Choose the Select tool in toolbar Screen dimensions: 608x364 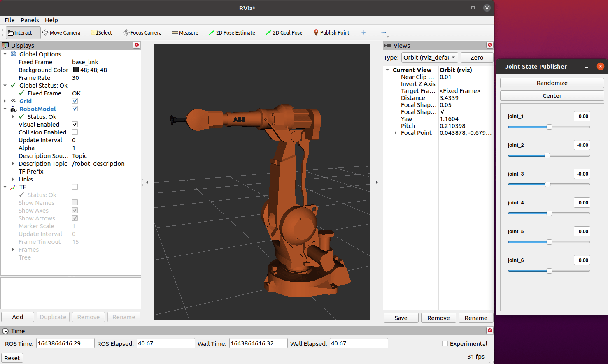click(x=101, y=32)
